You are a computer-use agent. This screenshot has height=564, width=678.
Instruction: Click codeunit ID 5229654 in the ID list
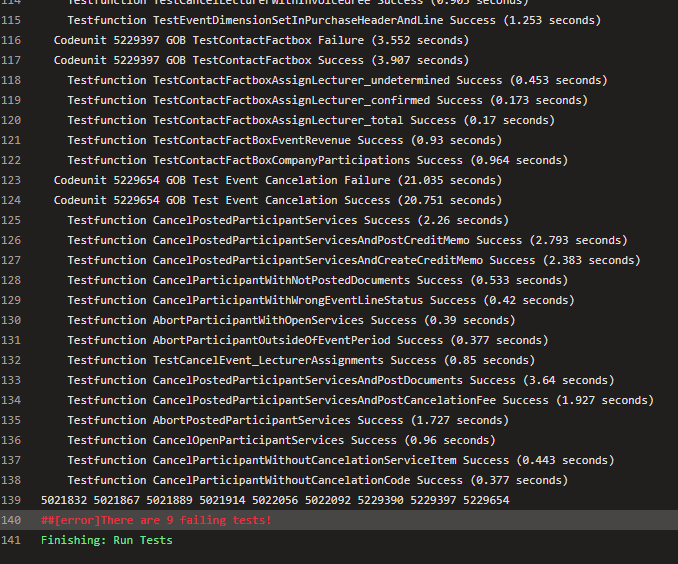click(x=486, y=500)
